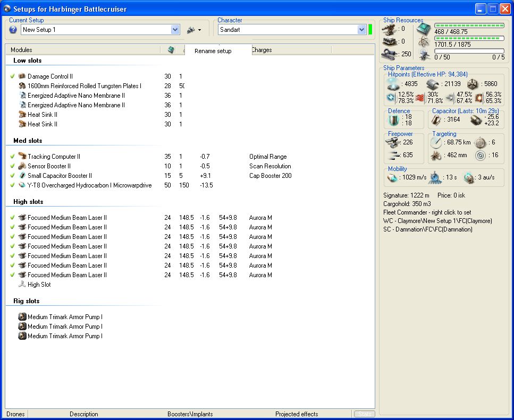Click the capacitor capacity icon showing 3164

[436, 120]
